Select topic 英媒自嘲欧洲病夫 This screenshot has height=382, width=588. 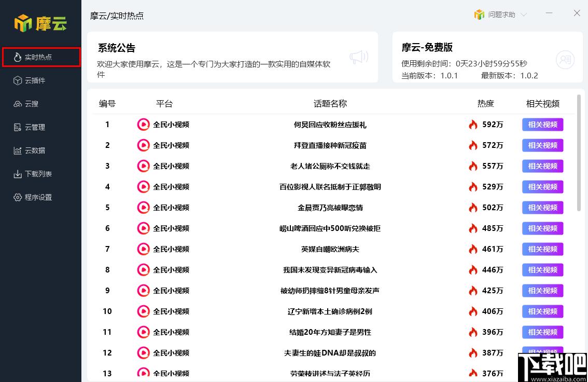(x=330, y=249)
